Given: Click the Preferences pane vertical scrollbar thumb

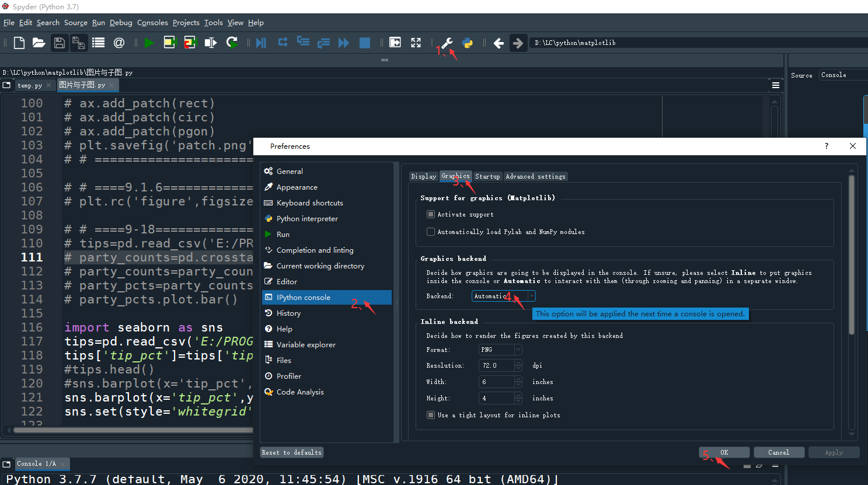Looking at the screenshot, I should click(x=852, y=255).
